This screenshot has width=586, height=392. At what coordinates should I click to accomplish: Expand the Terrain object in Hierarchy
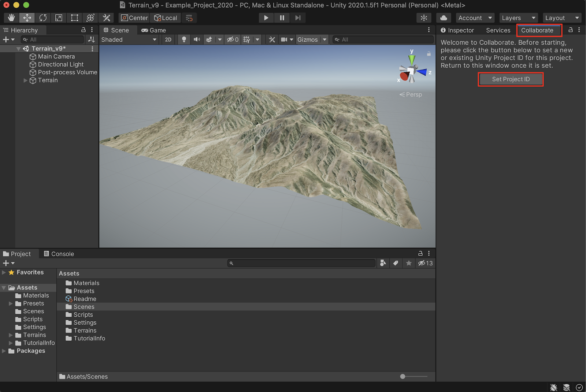point(26,80)
